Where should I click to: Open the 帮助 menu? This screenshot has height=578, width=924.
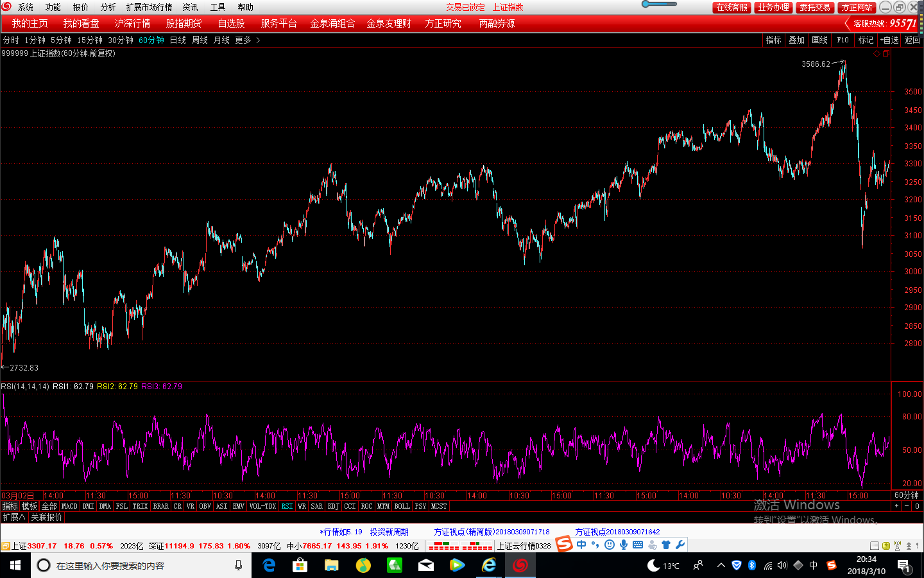[245, 7]
